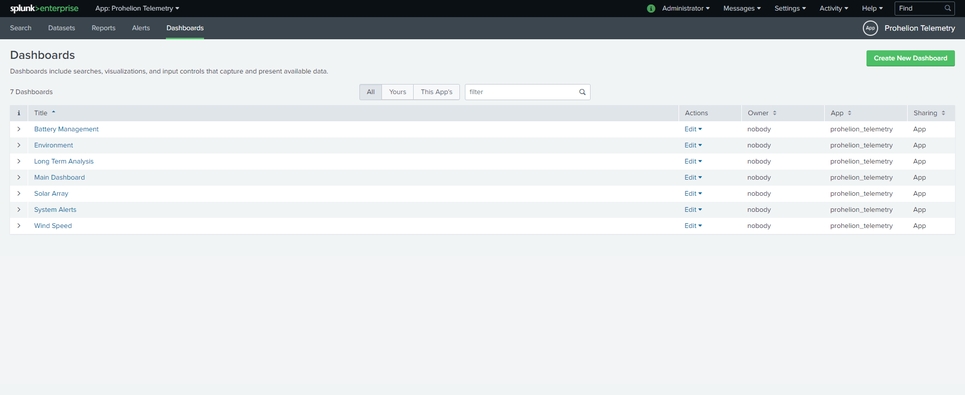Click the '7 Dashboards' count text
This screenshot has height=395, width=965.
[31, 92]
